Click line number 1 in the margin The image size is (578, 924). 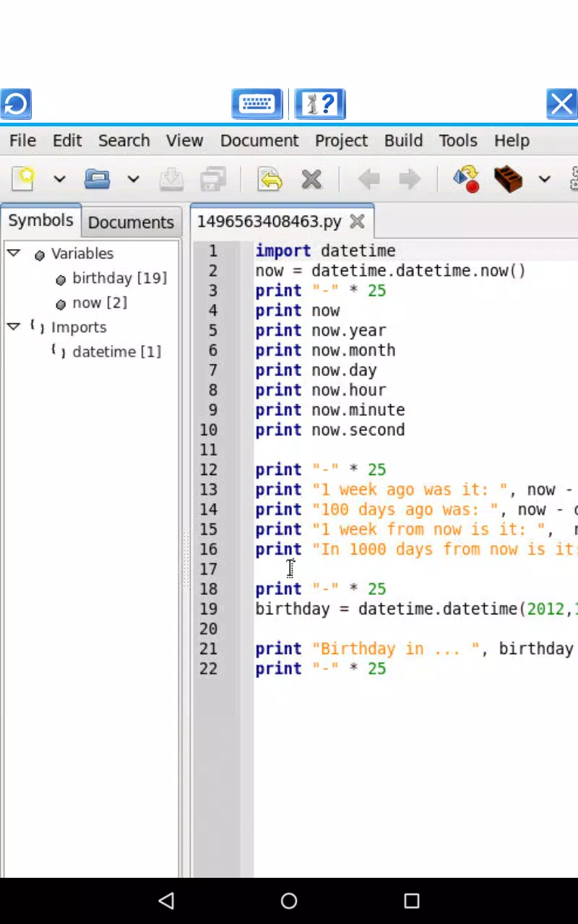(212, 251)
